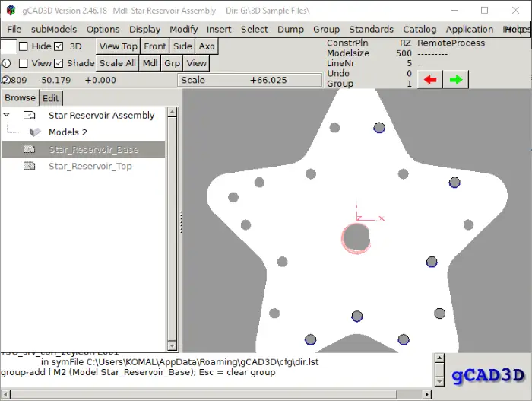Image resolution: width=532 pixels, height=401 pixels.
Task: Click the Scale value field
Action: pos(250,80)
